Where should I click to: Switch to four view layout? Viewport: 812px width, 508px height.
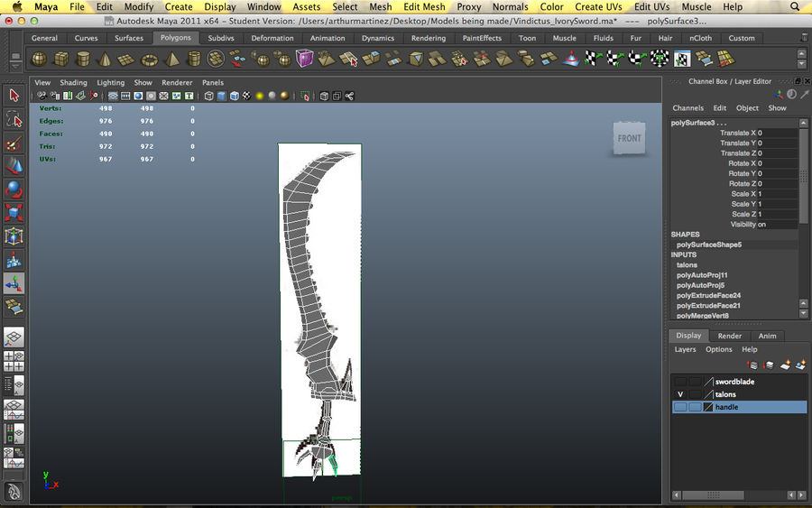[x=14, y=362]
